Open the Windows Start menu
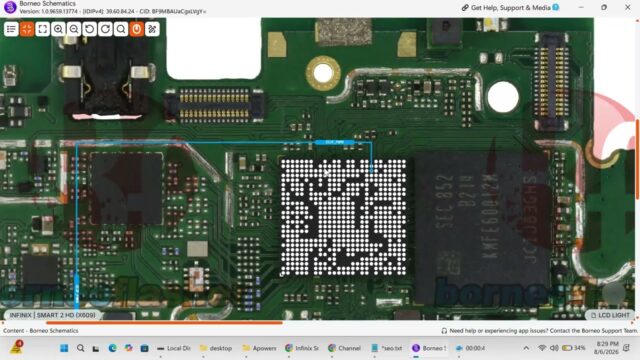This screenshot has height=360, width=640. (x=64, y=348)
